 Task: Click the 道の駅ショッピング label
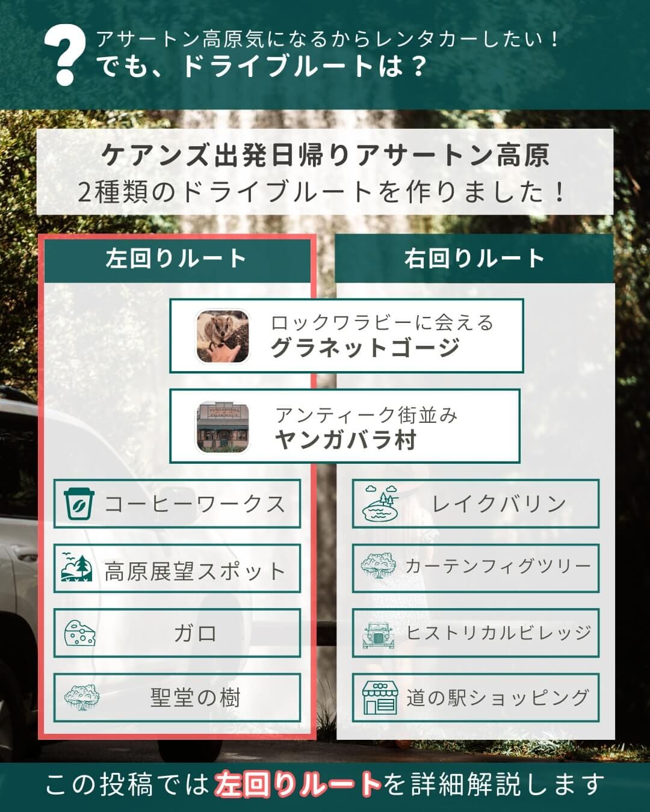coord(497,698)
